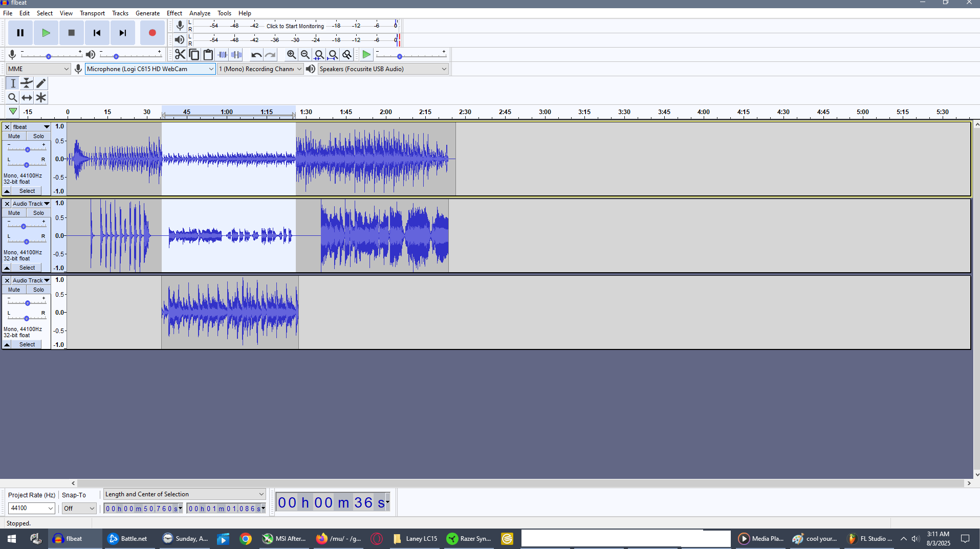
Task: Click Fit selection to width icon
Action: tap(319, 54)
